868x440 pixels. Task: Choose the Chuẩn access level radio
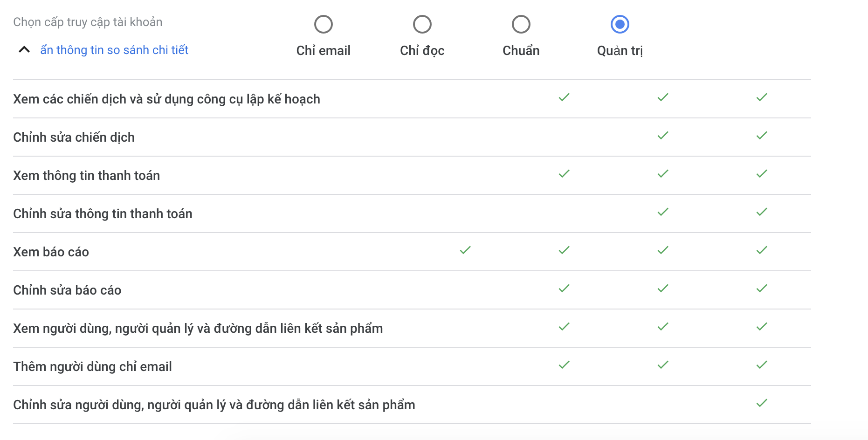[521, 24]
